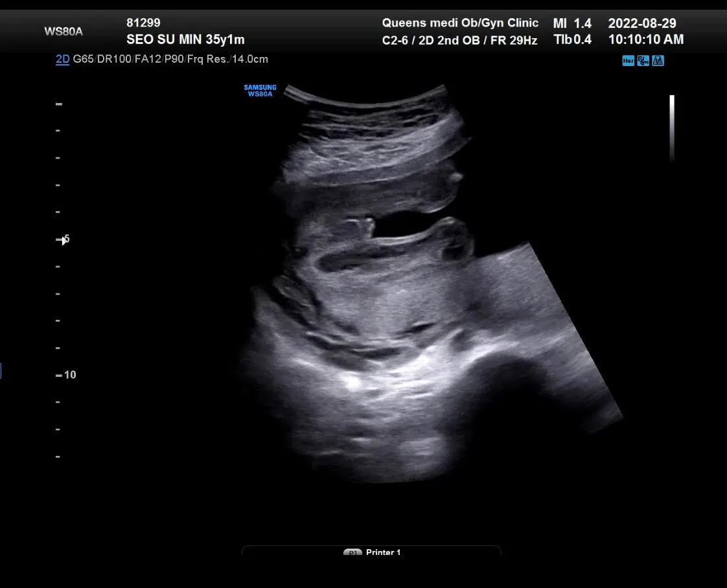Click the Har harmonic imaging icon
727x588 pixels.
click(x=629, y=61)
